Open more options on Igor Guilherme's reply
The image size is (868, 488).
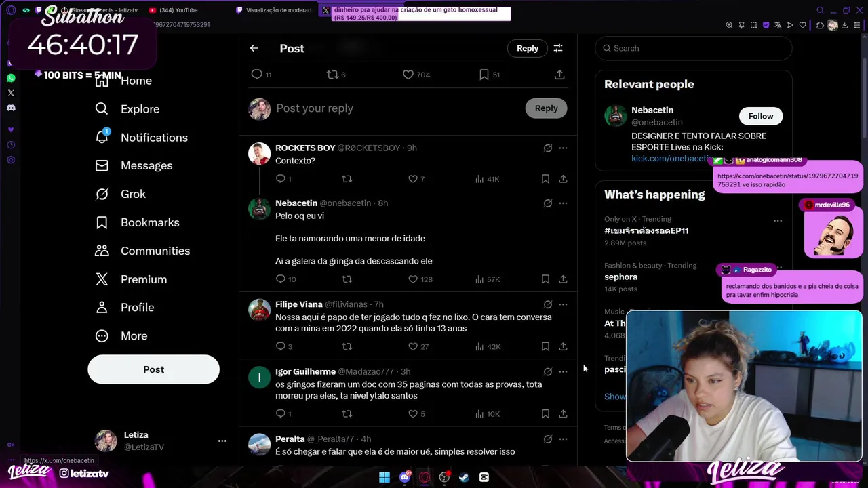(x=563, y=371)
